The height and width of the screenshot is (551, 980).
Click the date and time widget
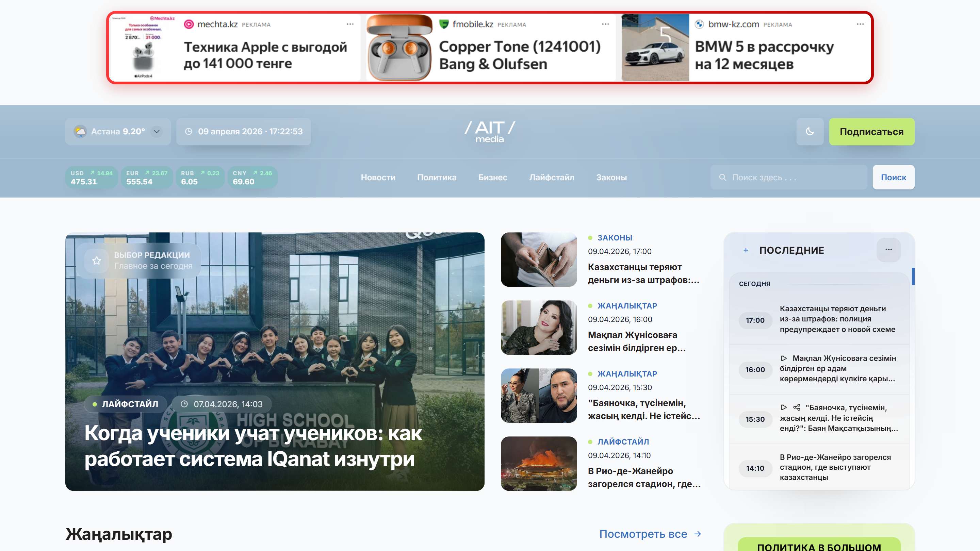244,132
